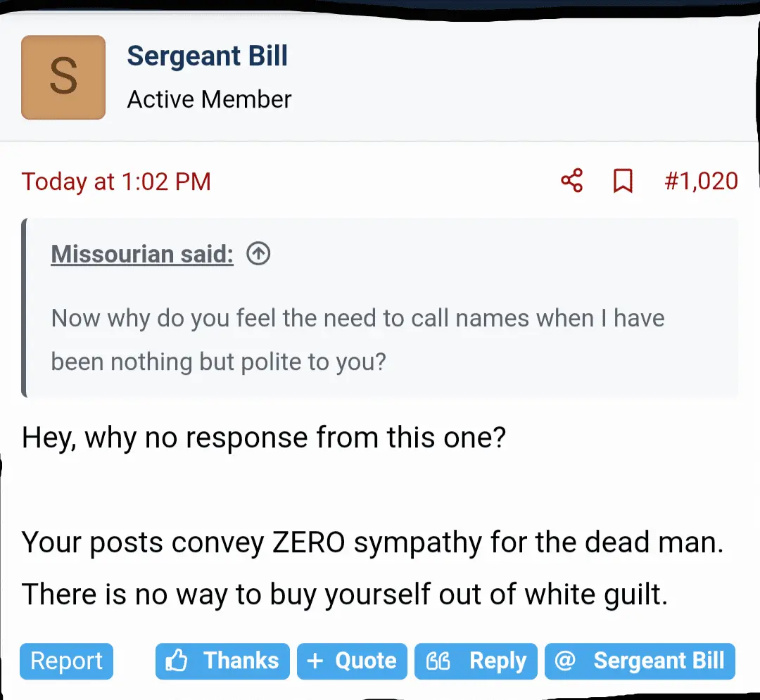The width and height of the screenshot is (760, 700).
Task: Open the post permalink #1,020
Action: coord(701,182)
